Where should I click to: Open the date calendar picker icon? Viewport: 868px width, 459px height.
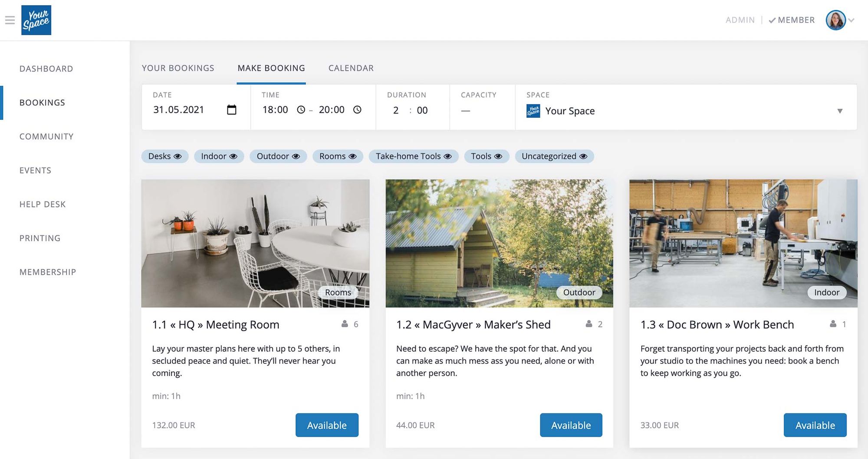232,109
